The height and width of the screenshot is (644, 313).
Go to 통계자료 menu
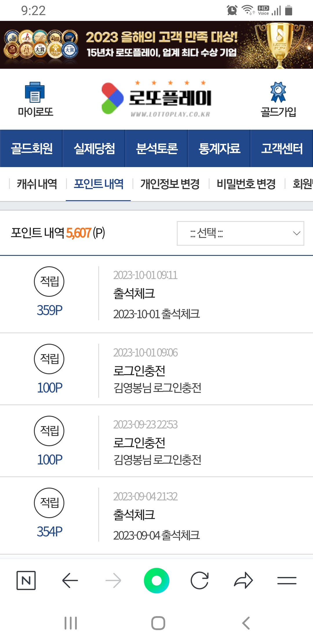tap(219, 149)
